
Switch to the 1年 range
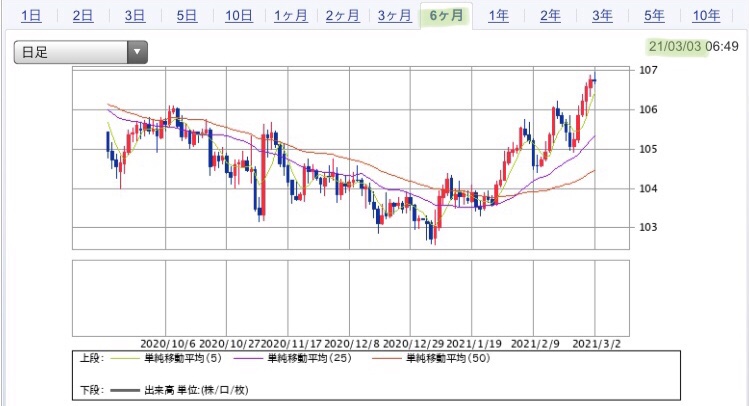[x=498, y=16]
